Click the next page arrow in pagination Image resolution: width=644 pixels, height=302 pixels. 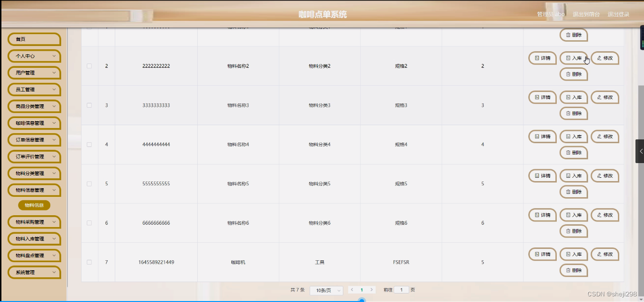click(x=371, y=290)
